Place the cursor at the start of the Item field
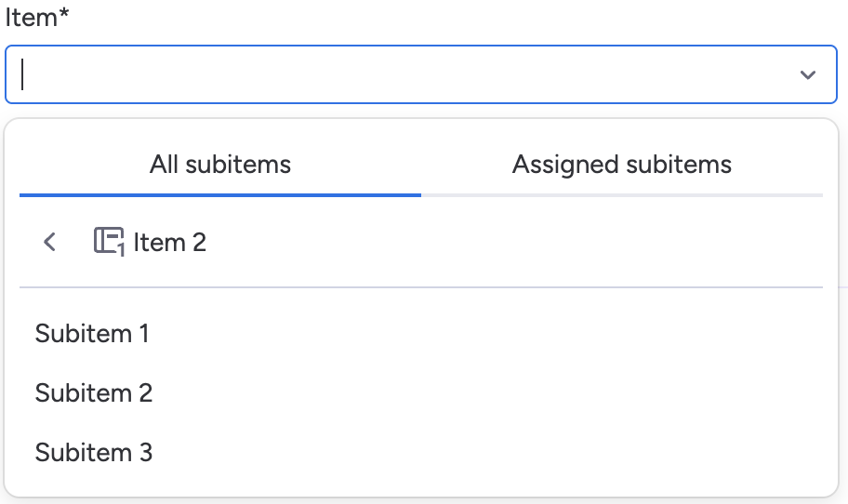This screenshot has width=848, height=504. 24,74
